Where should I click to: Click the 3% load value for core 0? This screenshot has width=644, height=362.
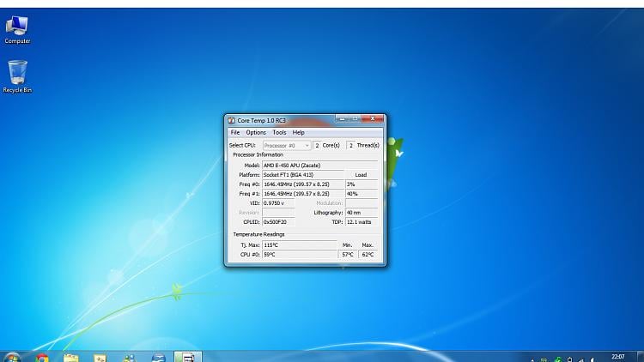361,184
